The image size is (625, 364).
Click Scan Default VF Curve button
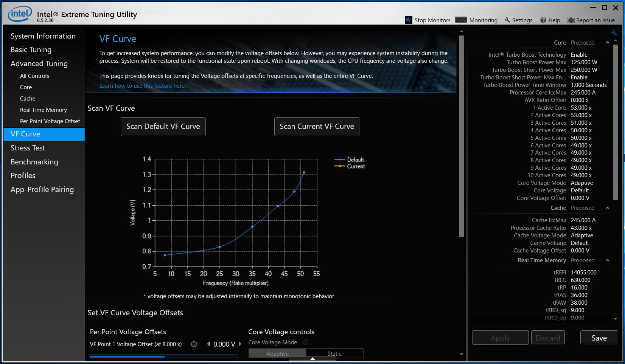pyautogui.click(x=163, y=127)
